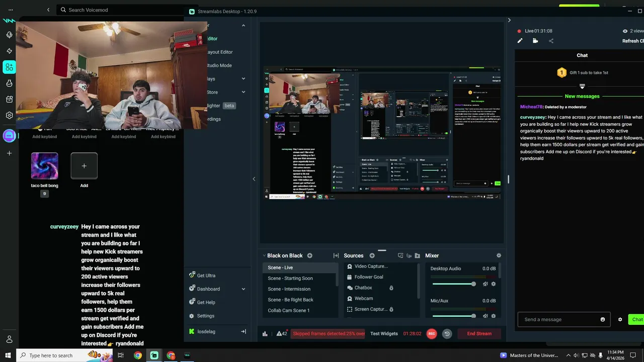Click the plus icon in Voicemod sidebar
The image size is (644, 362).
9,153
